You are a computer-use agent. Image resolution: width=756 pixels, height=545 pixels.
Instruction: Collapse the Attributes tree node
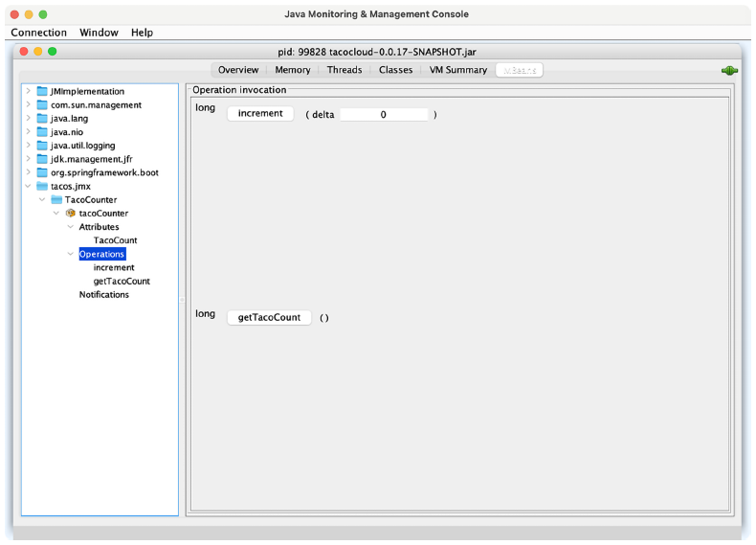tap(70, 227)
